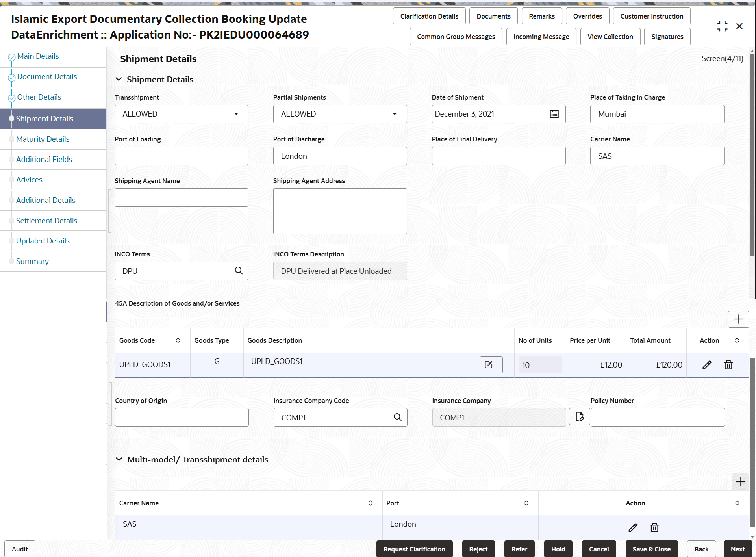The height and width of the screenshot is (557, 756).
Task: Add a new goods description row
Action: (738, 319)
